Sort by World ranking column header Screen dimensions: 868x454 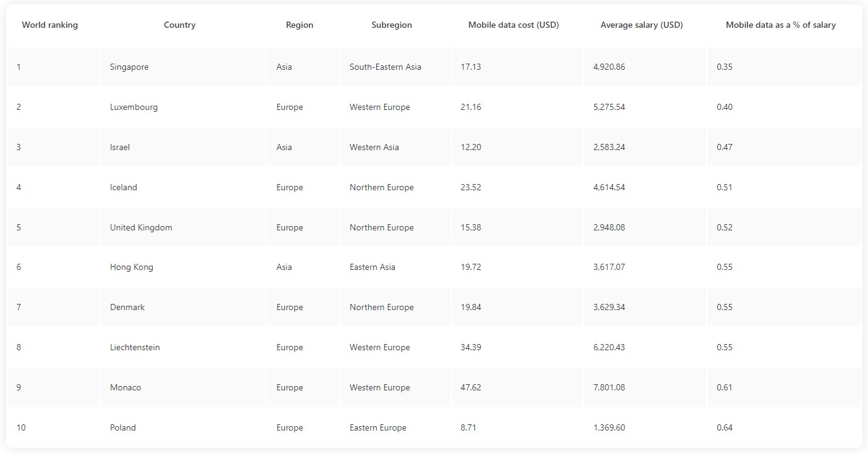(x=50, y=25)
